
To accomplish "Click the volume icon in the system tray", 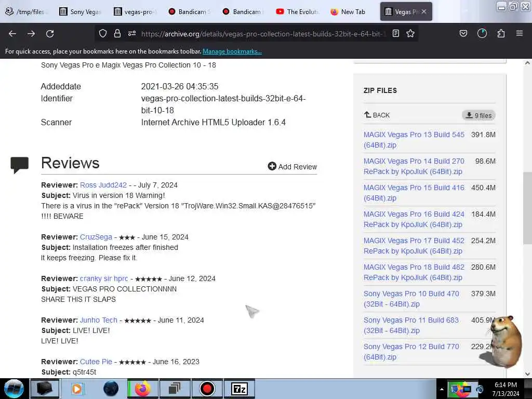I will (480, 389).
